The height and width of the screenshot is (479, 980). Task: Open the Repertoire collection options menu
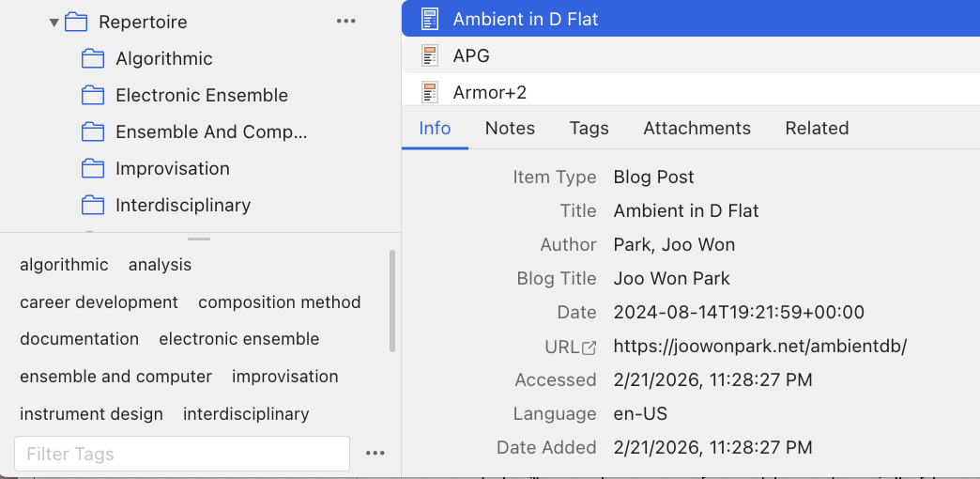(345, 22)
